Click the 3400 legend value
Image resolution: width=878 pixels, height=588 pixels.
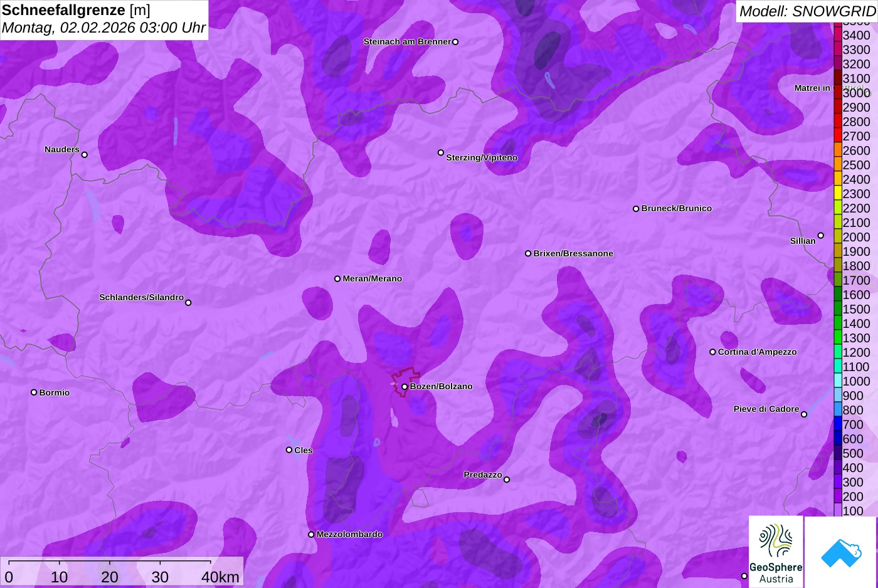coord(857,35)
